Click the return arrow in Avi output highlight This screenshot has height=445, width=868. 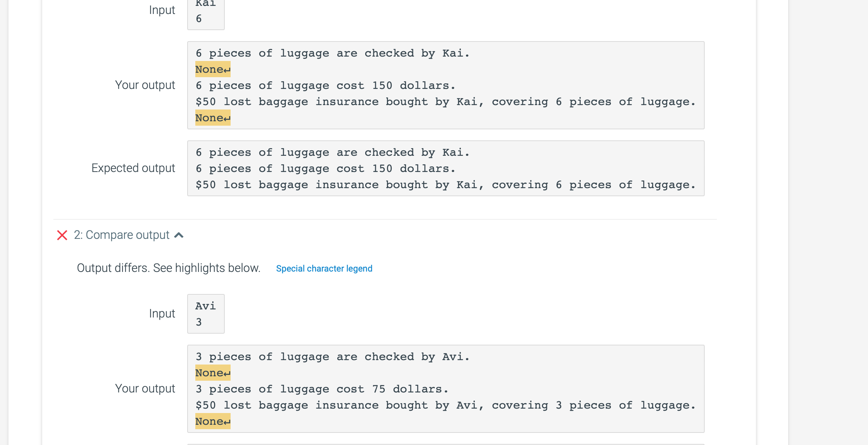227,373
